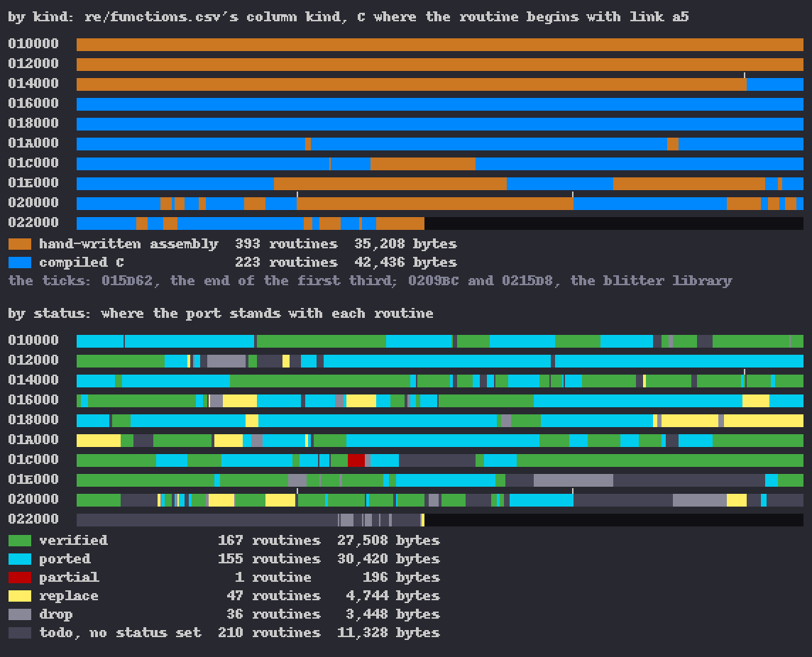Click address 010000 in the by-kind chart
The height and width of the screenshot is (657, 812).
coord(33,44)
